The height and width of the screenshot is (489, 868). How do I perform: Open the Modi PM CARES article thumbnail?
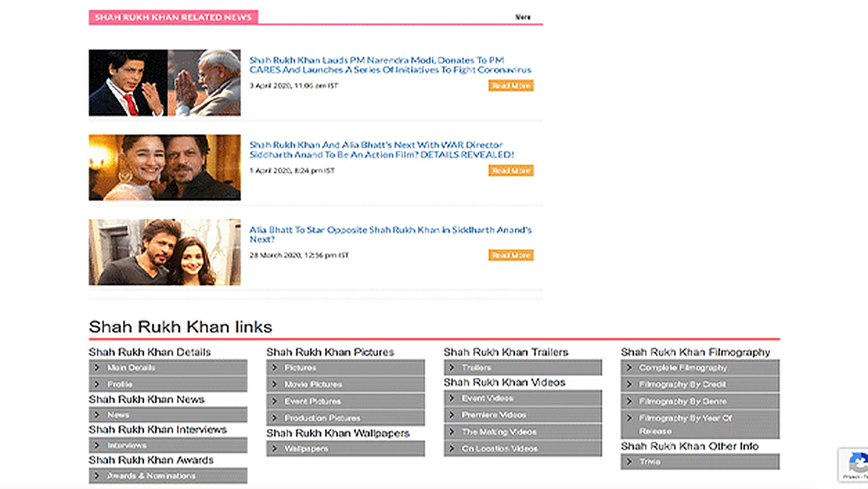[x=164, y=82]
